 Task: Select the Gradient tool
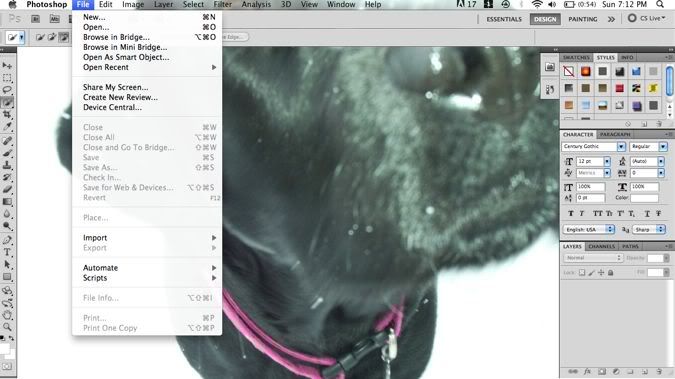(x=7, y=202)
